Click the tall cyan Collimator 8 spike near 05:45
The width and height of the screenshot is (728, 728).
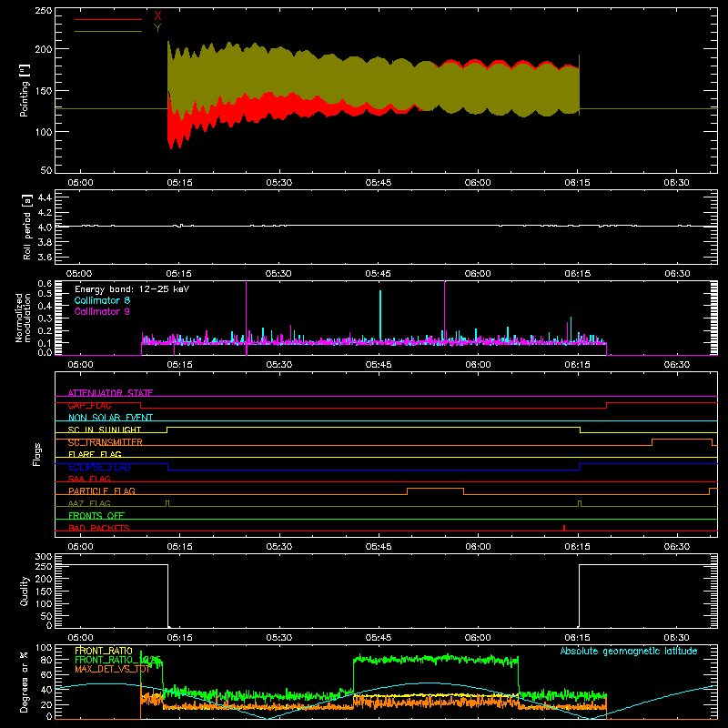(x=380, y=316)
